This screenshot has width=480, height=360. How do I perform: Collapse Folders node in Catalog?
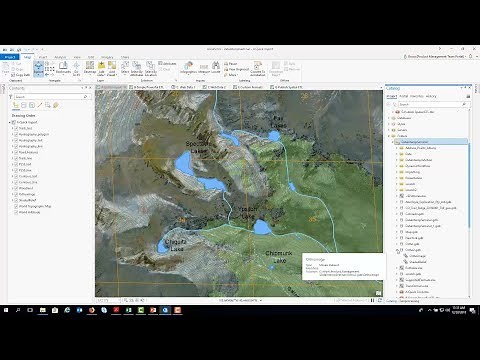pyautogui.click(x=389, y=136)
